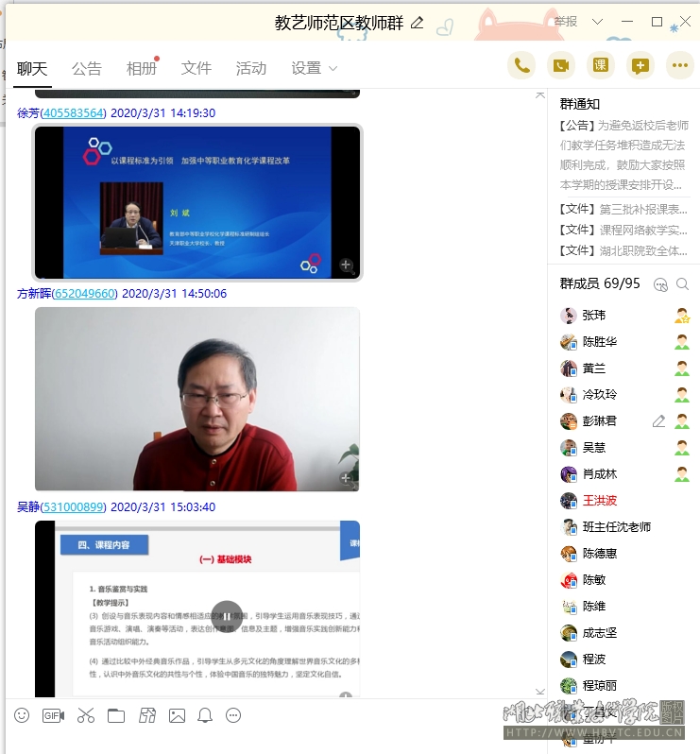
Task: Click the bell icon in input toolbar
Action: [205, 715]
